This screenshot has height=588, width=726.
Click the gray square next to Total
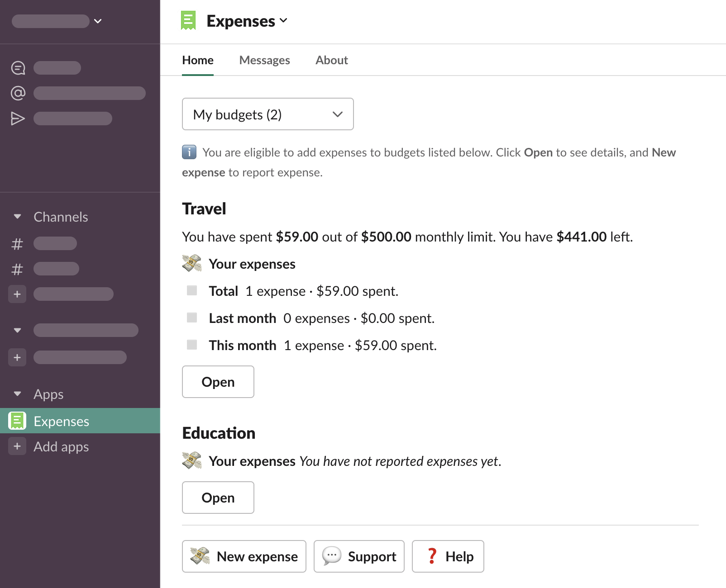point(192,290)
